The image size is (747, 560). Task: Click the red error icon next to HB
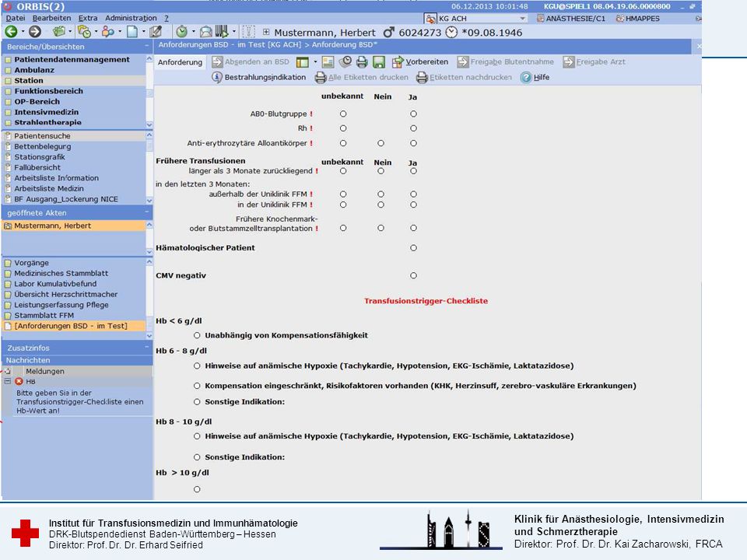(x=19, y=381)
